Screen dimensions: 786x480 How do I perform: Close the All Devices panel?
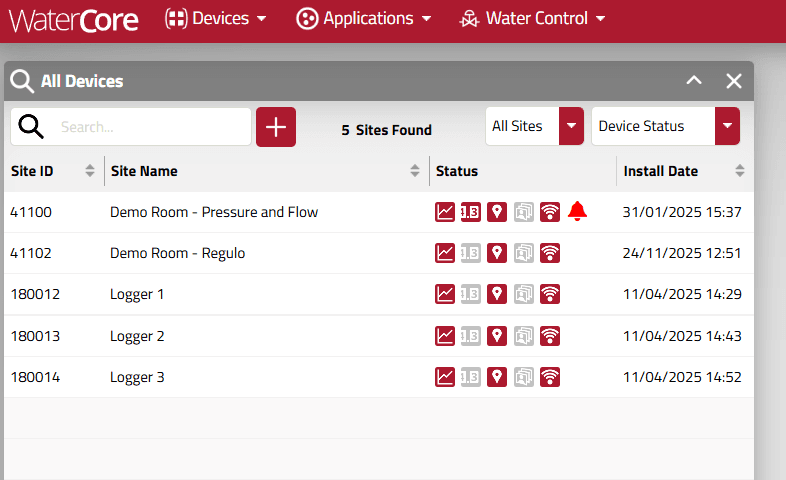pos(734,81)
